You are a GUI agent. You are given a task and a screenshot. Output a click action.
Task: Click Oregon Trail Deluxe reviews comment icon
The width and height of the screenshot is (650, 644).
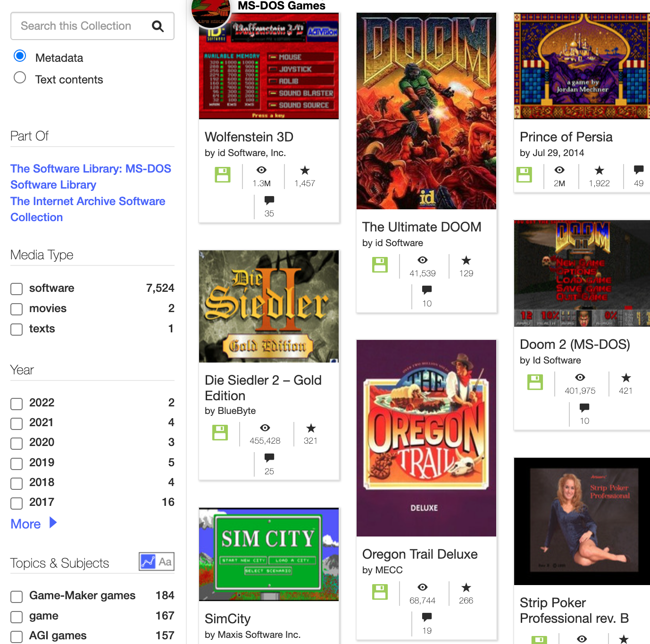click(x=427, y=617)
